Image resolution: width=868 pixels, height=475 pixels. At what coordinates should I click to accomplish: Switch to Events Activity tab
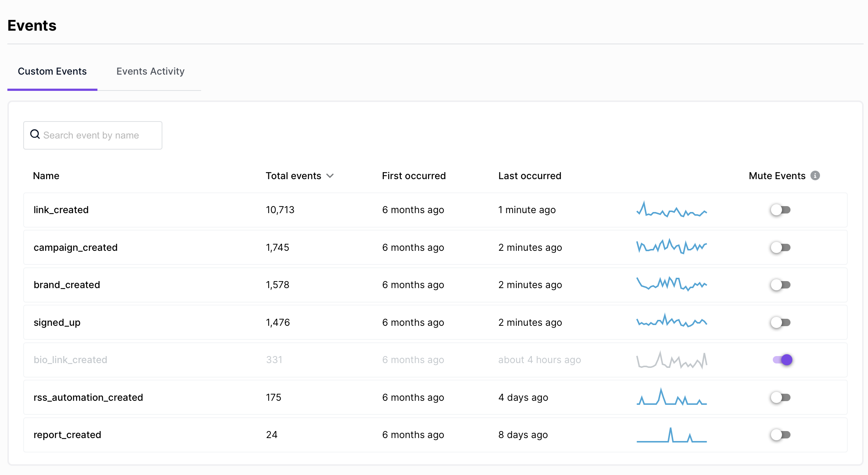pos(151,71)
